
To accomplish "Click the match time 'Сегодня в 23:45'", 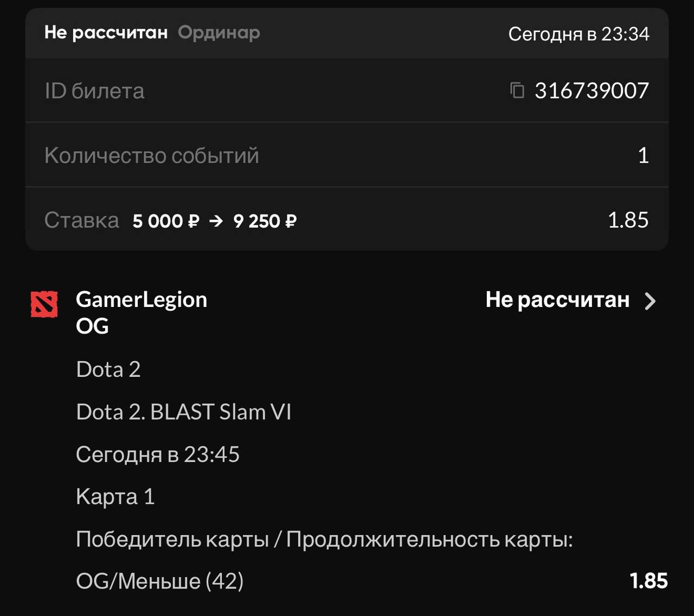I will click(158, 454).
